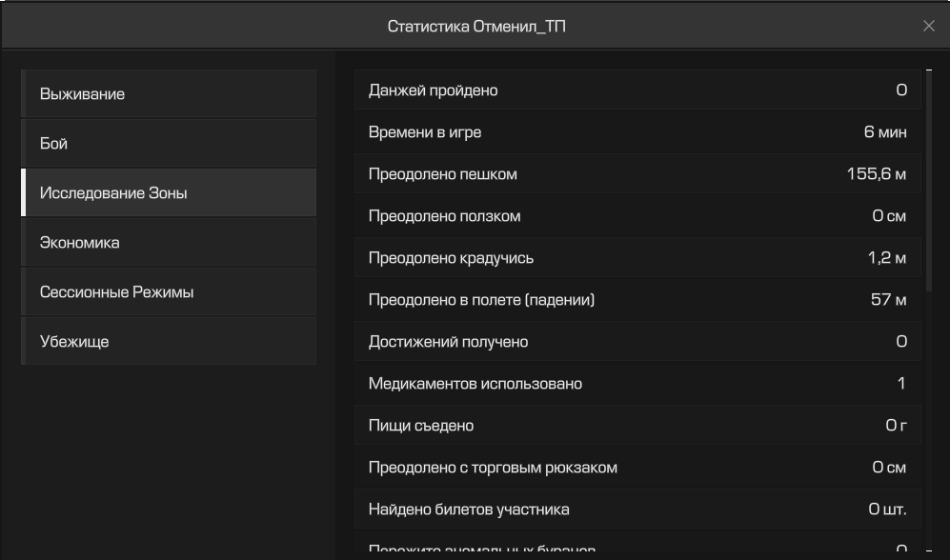Click the Статистика Отменил_ТП window title

click(x=476, y=27)
